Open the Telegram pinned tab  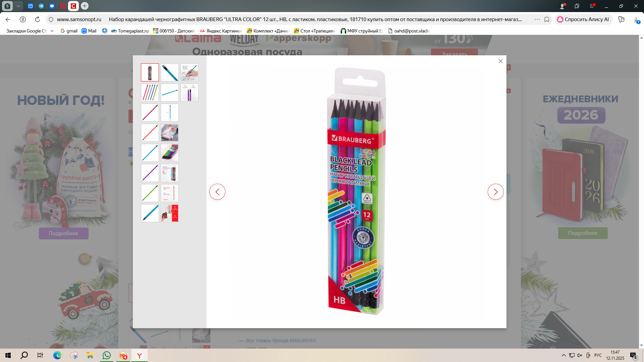[41, 6]
